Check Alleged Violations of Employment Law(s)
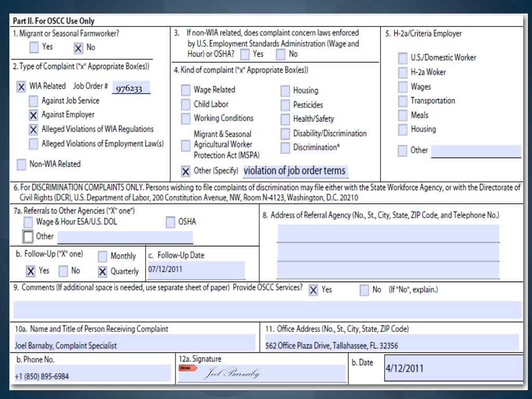Image resolution: width=532 pixels, height=399 pixels. point(33,144)
